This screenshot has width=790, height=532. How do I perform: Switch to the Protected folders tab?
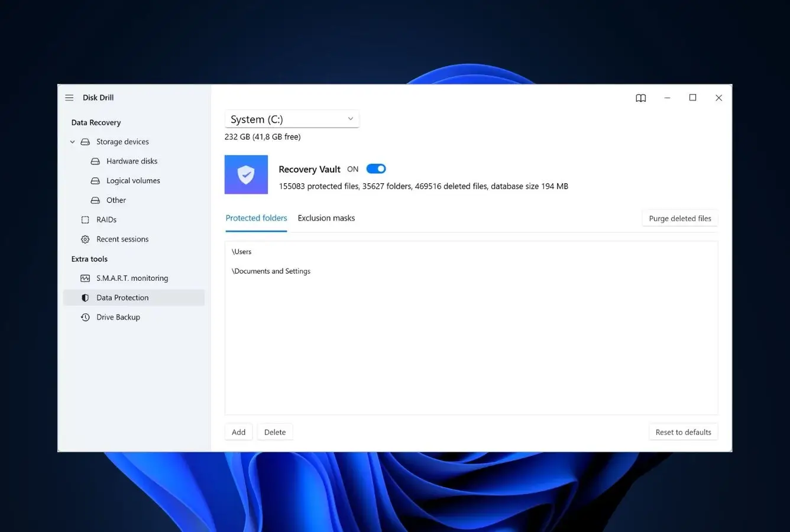coord(256,218)
